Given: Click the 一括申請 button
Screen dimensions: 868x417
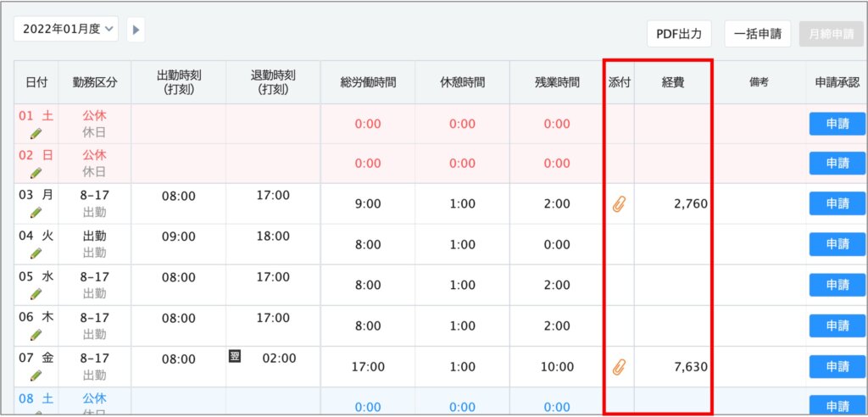Looking at the screenshot, I should [758, 34].
